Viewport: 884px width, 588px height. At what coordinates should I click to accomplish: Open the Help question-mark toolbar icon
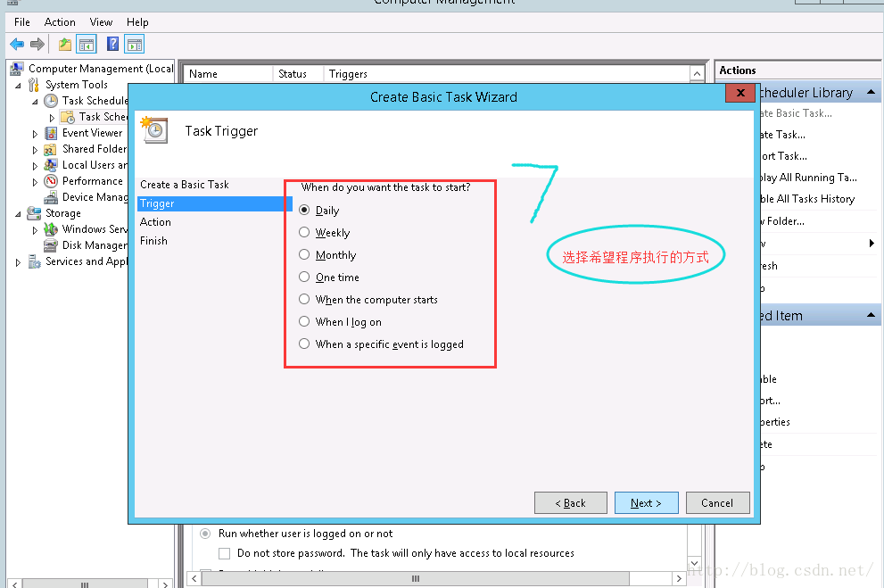tap(112, 44)
